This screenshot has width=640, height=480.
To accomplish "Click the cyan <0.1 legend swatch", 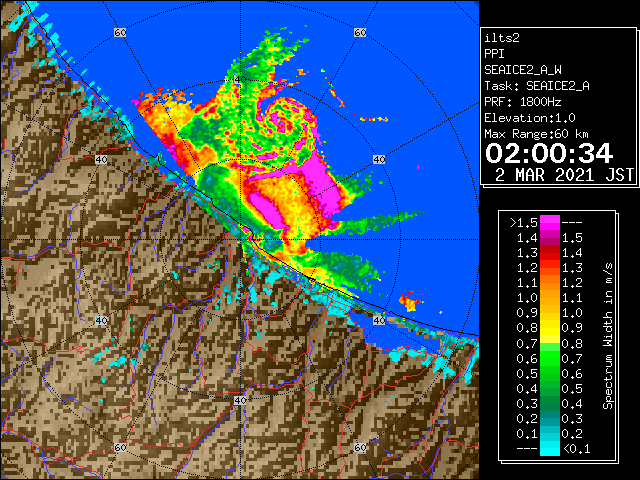I will 549,448.
